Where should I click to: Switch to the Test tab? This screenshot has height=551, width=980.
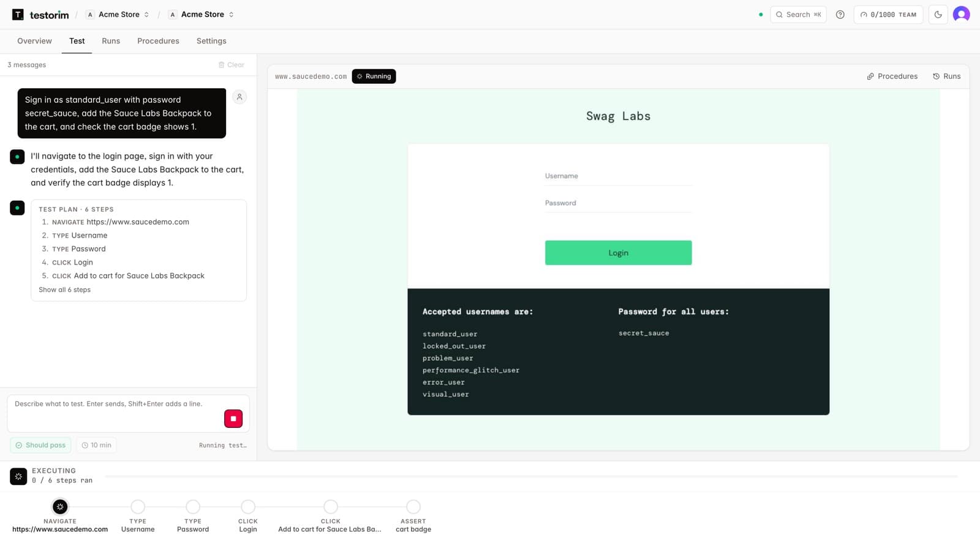point(77,41)
